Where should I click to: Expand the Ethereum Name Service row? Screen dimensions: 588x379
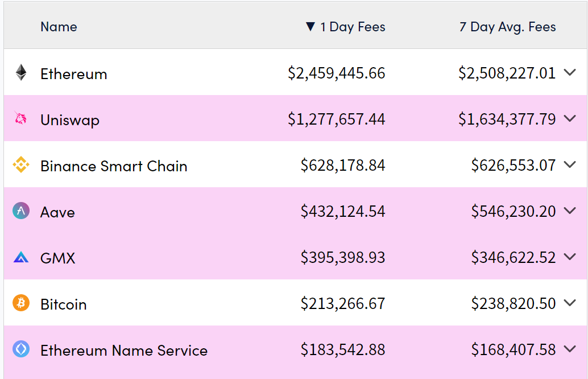(x=570, y=349)
